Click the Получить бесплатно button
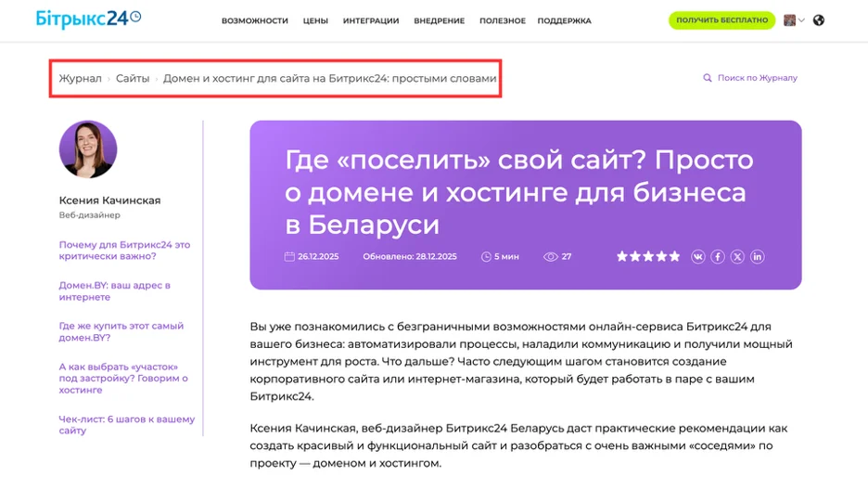Viewport: 868px width, 490px height. 721,20
